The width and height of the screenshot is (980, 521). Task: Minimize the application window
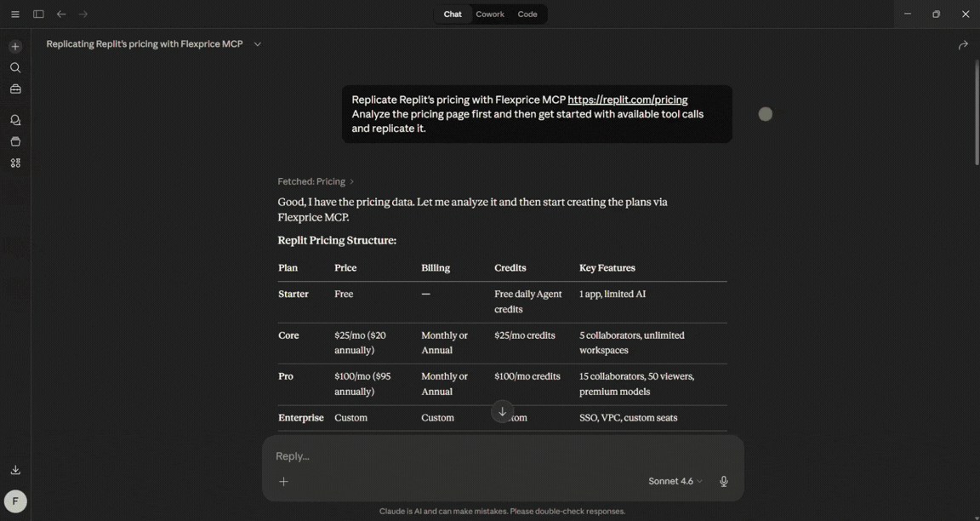click(x=908, y=14)
